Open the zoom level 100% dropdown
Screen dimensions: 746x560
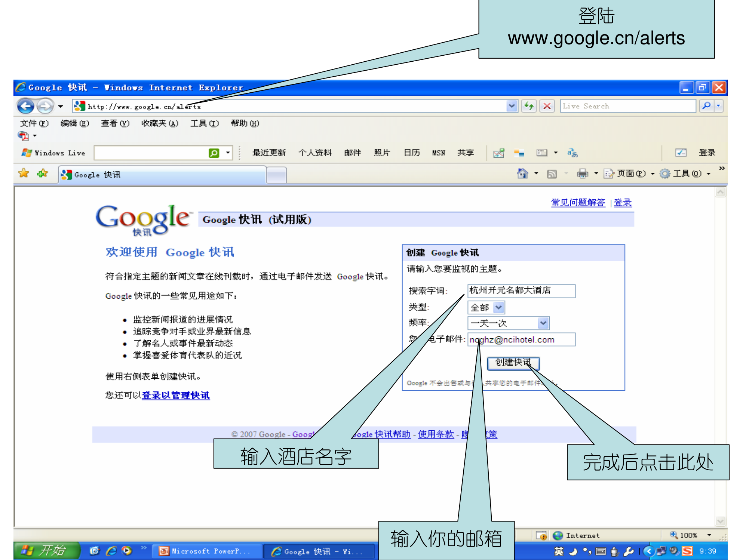[x=709, y=535]
